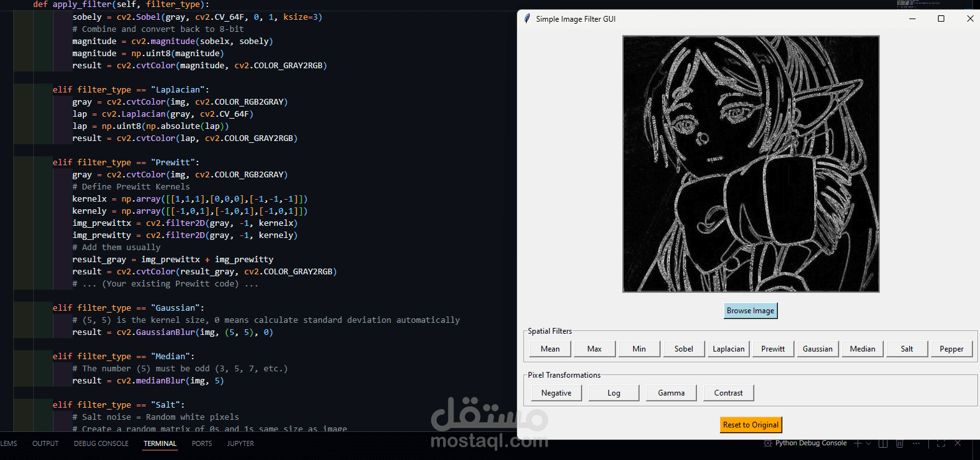Screen dimensions: 980x460
Task: Apply the Laplacian filter
Action: point(729,348)
